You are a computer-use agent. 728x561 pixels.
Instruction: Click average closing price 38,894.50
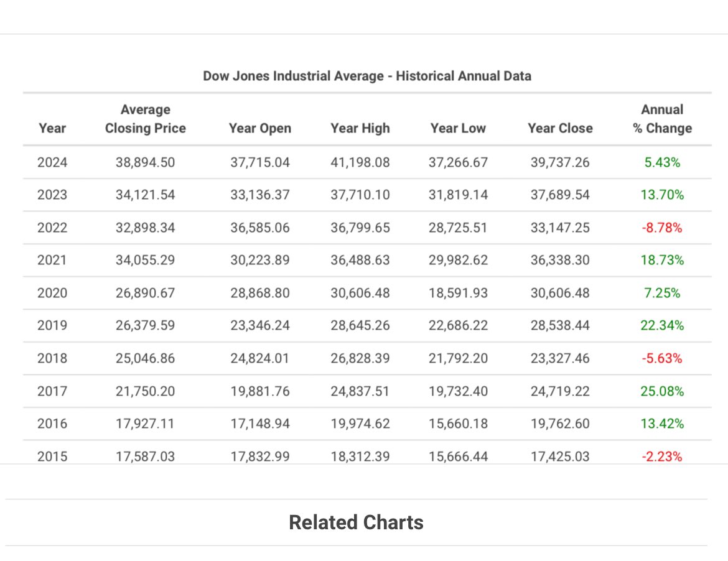(146, 162)
